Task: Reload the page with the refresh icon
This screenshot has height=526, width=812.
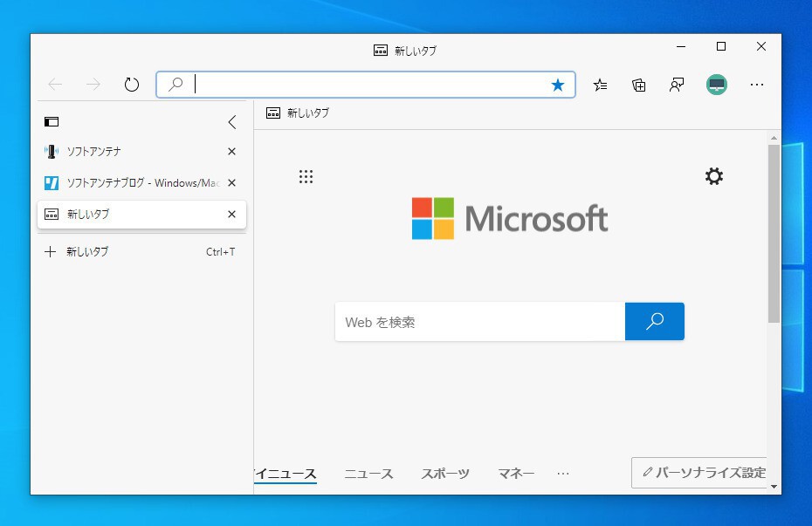Action: 132,85
